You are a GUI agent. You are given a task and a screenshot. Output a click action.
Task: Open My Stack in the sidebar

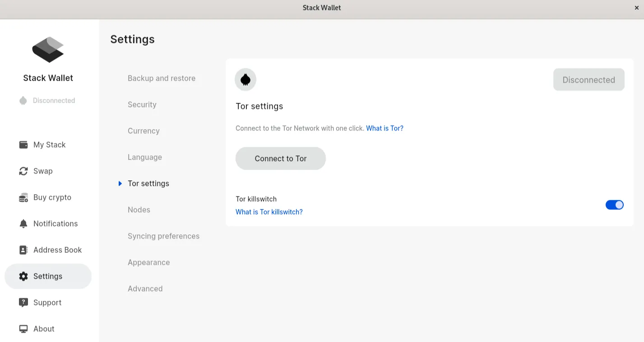point(48,145)
